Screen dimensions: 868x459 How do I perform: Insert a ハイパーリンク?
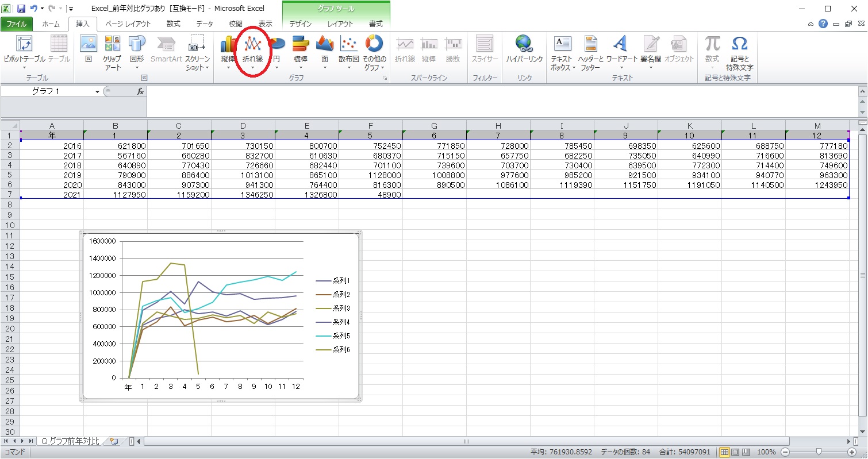pyautogui.click(x=524, y=51)
